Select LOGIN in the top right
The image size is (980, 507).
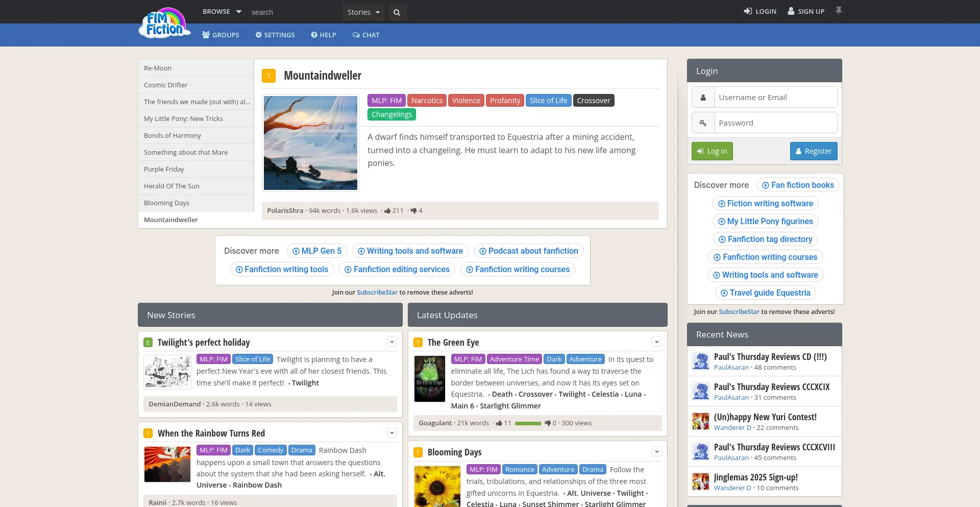click(760, 11)
